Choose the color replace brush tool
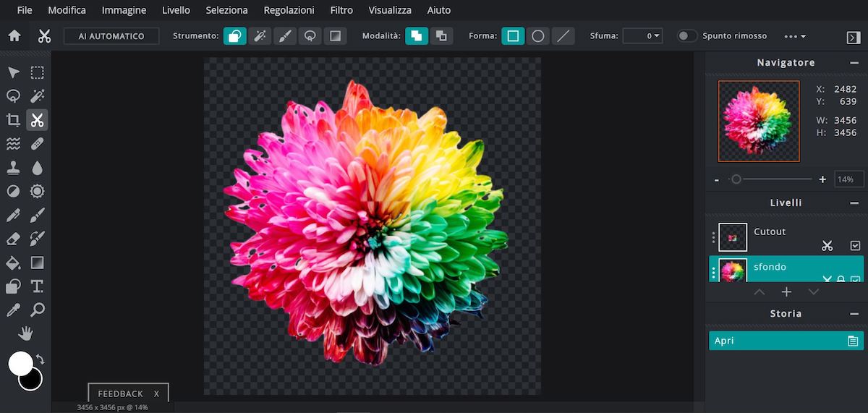Screen dimensions: 868x413 click(37, 239)
